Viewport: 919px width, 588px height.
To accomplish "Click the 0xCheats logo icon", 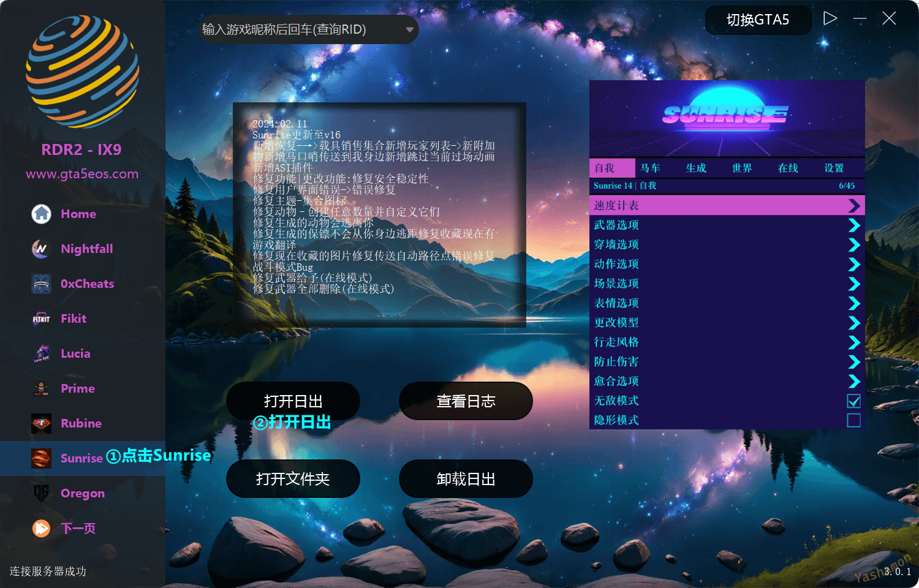I will point(41,284).
